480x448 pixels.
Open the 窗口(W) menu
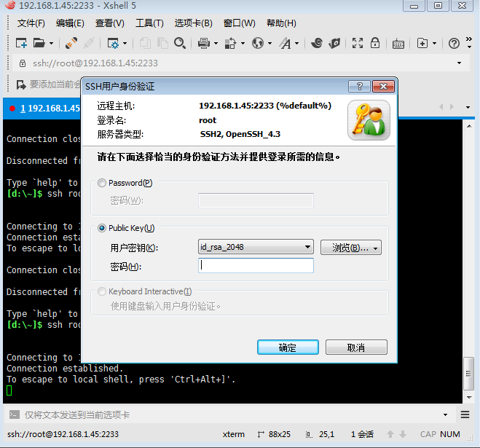pos(240,23)
